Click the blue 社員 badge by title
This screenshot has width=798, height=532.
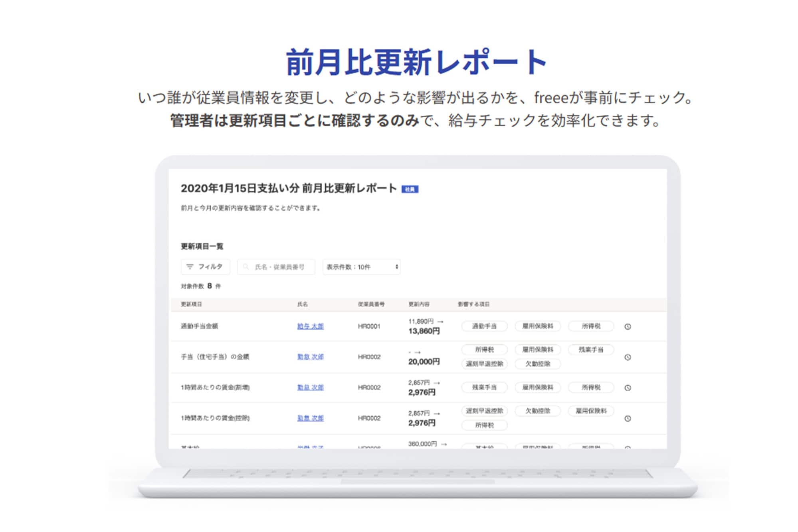pos(410,189)
